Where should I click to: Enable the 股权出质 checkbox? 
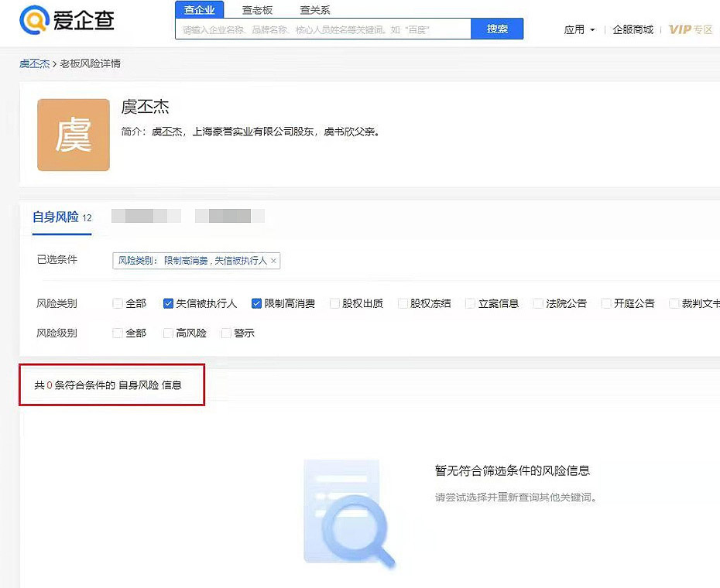[335, 303]
